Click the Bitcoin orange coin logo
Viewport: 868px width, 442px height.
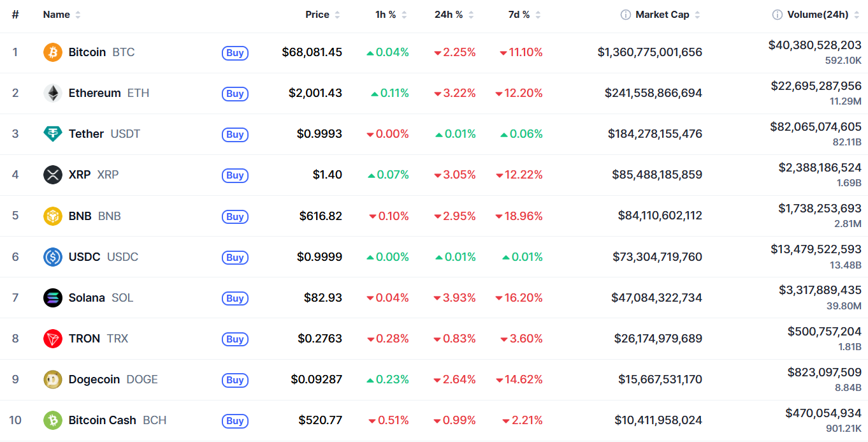click(x=53, y=52)
